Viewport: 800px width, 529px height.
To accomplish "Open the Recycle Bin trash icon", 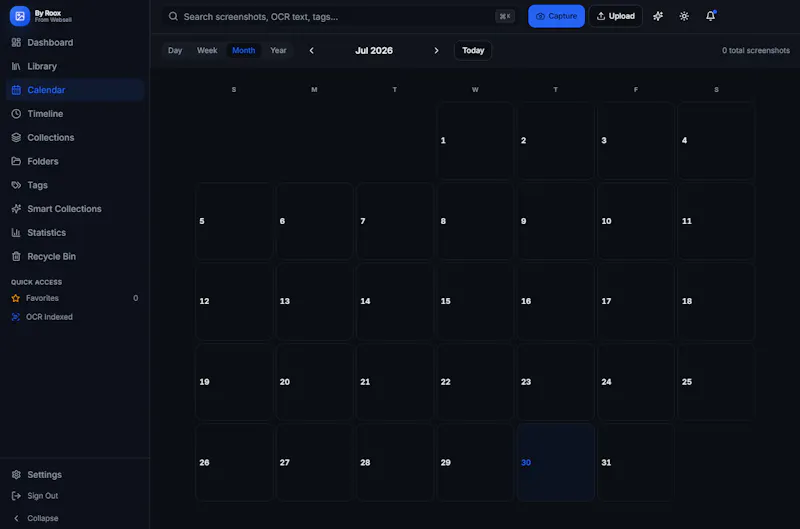I will click(x=16, y=256).
